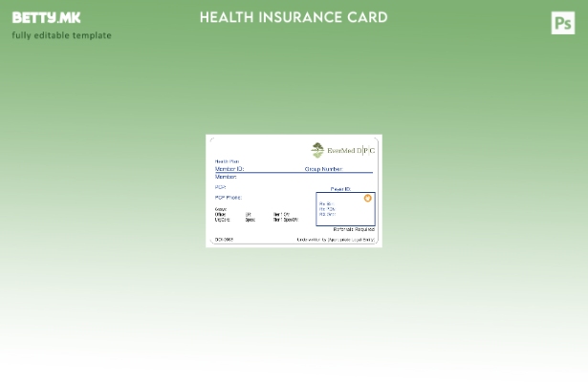Click the Referrals Required text
Image resolution: width=588 pixels, height=382 pixels.
click(x=353, y=229)
